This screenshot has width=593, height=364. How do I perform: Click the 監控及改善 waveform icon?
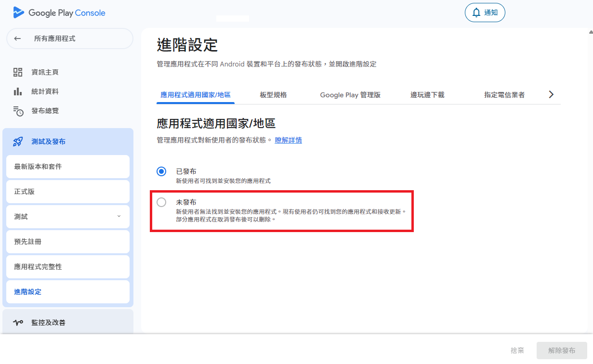click(18, 323)
